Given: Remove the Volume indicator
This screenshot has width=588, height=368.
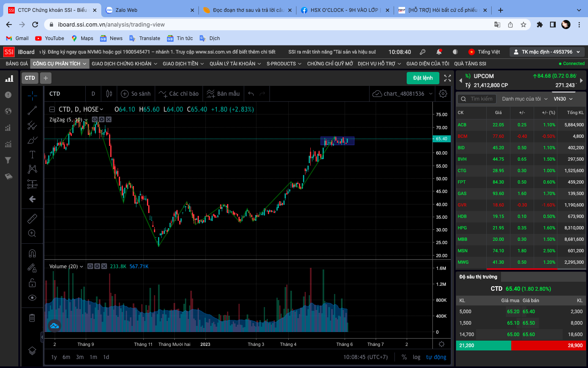Looking at the screenshot, I should (x=104, y=266).
